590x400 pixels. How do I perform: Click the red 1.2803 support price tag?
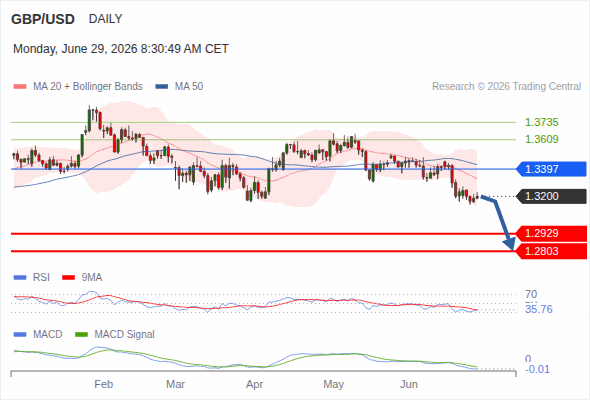pyautogui.click(x=551, y=251)
